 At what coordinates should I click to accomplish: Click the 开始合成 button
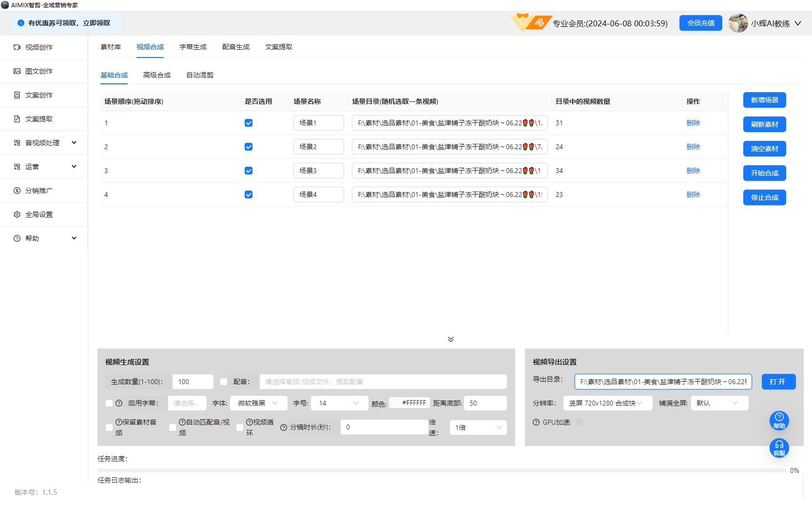(x=764, y=173)
